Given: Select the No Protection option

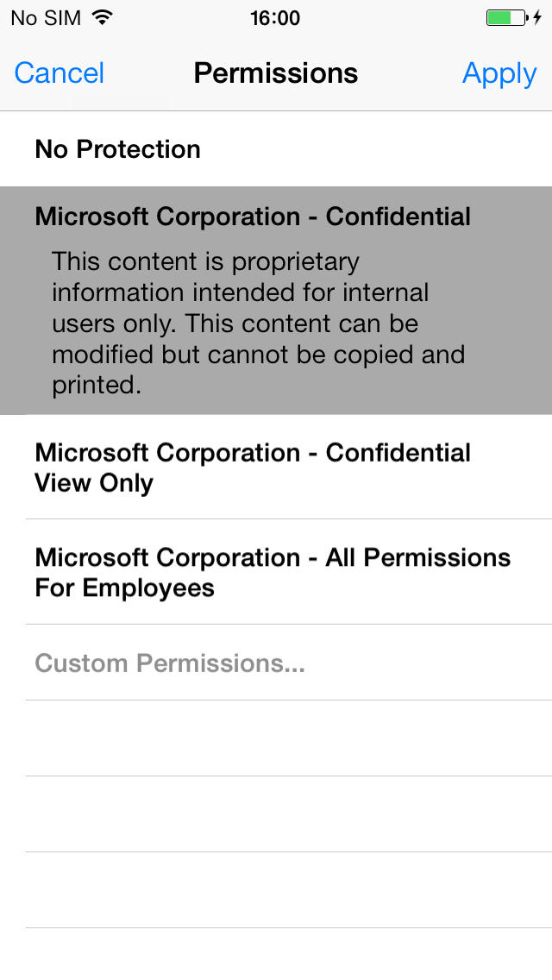Looking at the screenshot, I should point(118,149).
